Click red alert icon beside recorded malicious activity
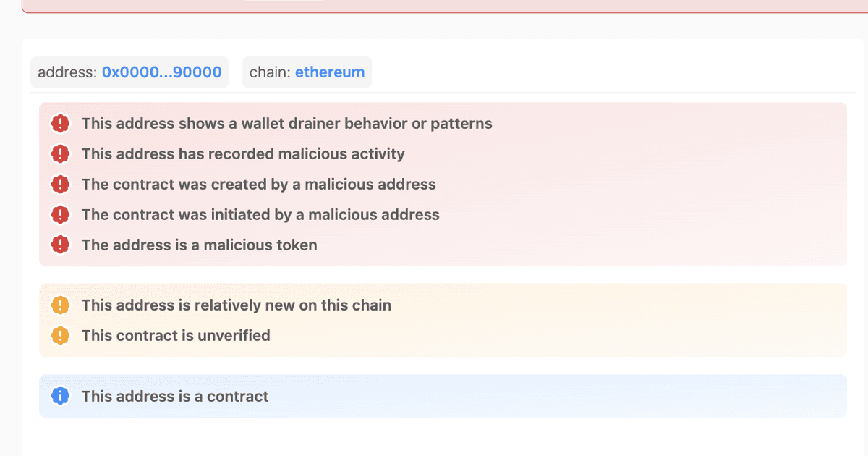This screenshot has width=868, height=456. (x=61, y=154)
